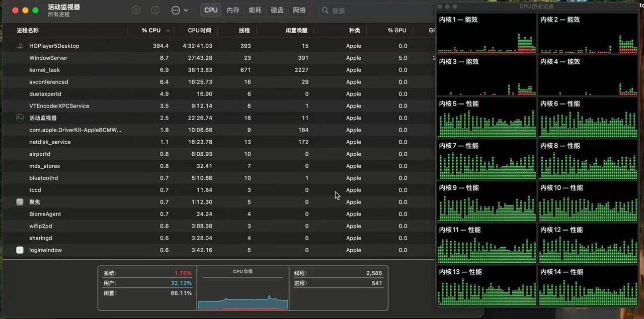
Task: Click 内核 12 性能 graph in CPU历史记录
Action: coord(588,244)
